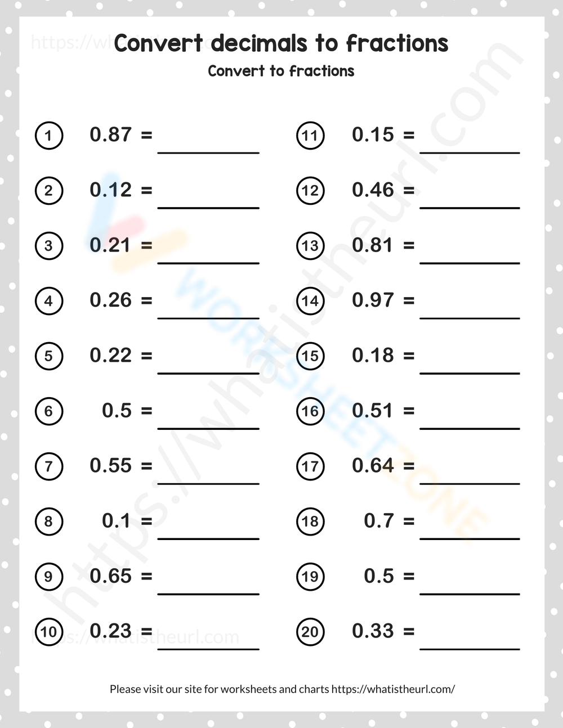563x728 pixels.
Task: Click the circled number 5 marker
Action: (49, 356)
